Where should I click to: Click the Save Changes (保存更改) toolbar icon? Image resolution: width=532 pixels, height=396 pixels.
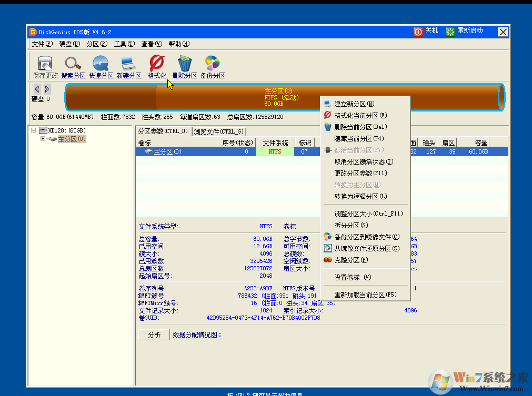click(x=45, y=64)
